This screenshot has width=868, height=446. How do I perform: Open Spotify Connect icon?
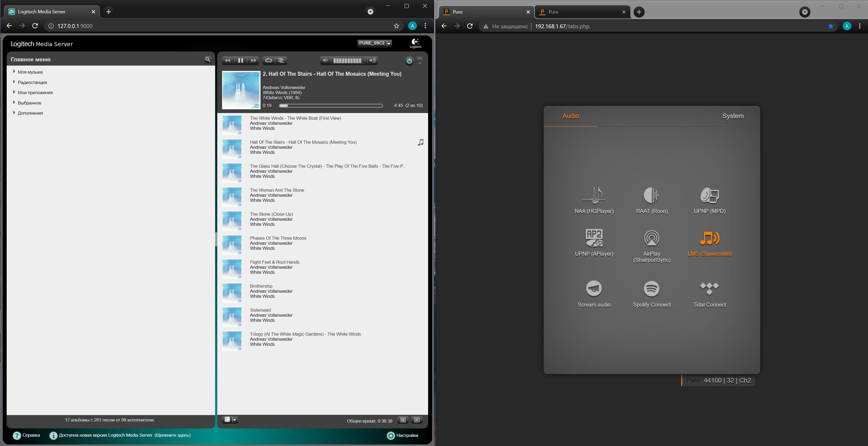point(652,289)
